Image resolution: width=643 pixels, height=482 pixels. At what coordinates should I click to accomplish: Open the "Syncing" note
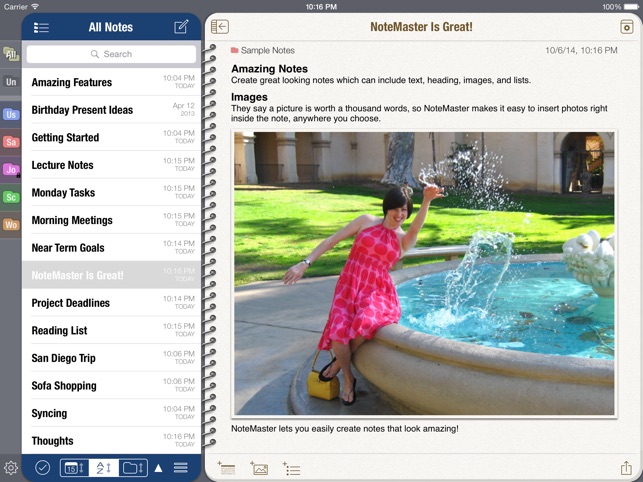pyautogui.click(x=111, y=413)
